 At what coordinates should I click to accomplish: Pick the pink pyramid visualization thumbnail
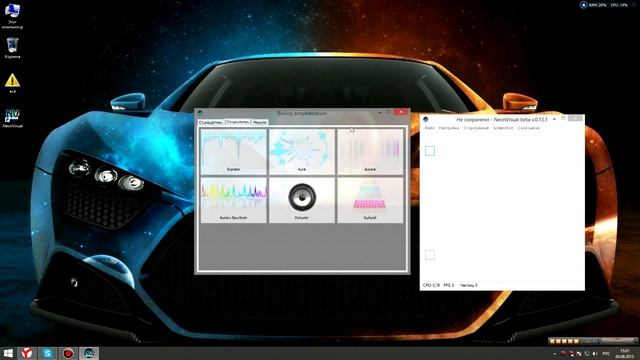(x=370, y=200)
